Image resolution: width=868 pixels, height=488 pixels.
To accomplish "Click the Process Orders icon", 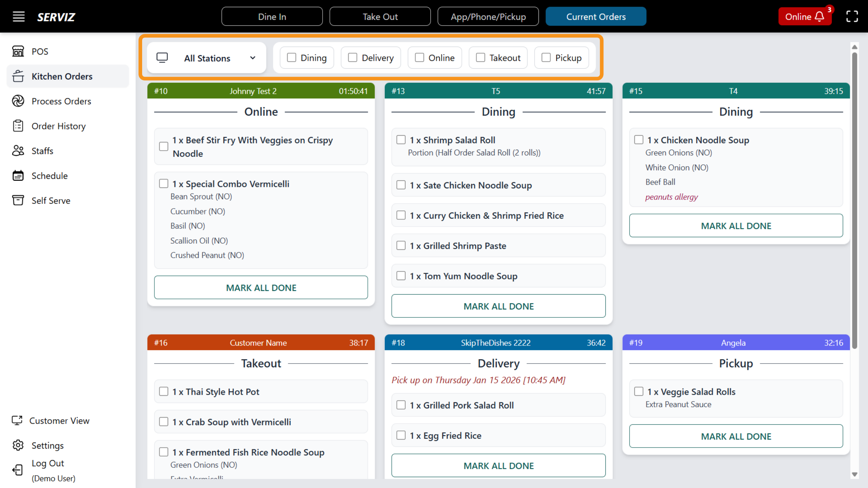I will click(x=18, y=101).
